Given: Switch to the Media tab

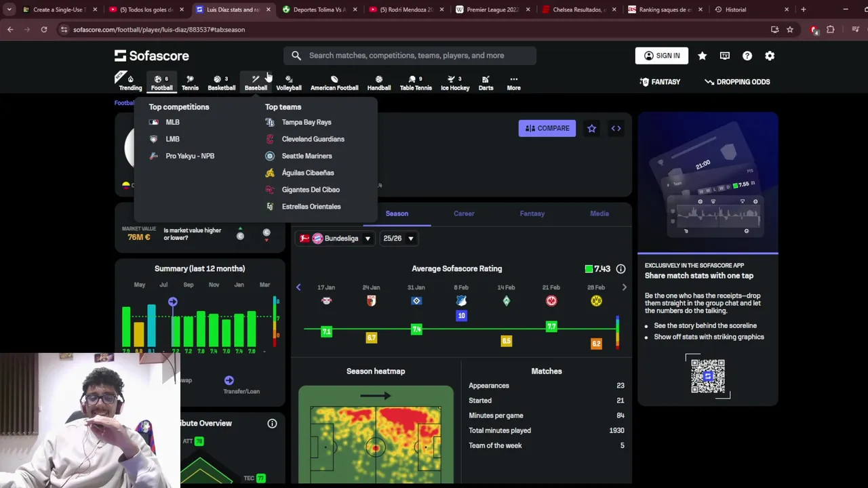Looking at the screenshot, I should [599, 213].
